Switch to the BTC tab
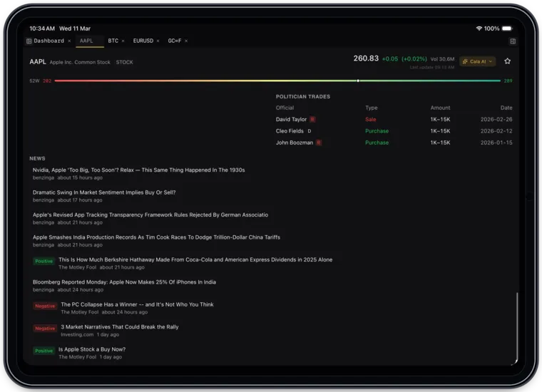The height and width of the screenshot is (392, 542). [x=113, y=41]
